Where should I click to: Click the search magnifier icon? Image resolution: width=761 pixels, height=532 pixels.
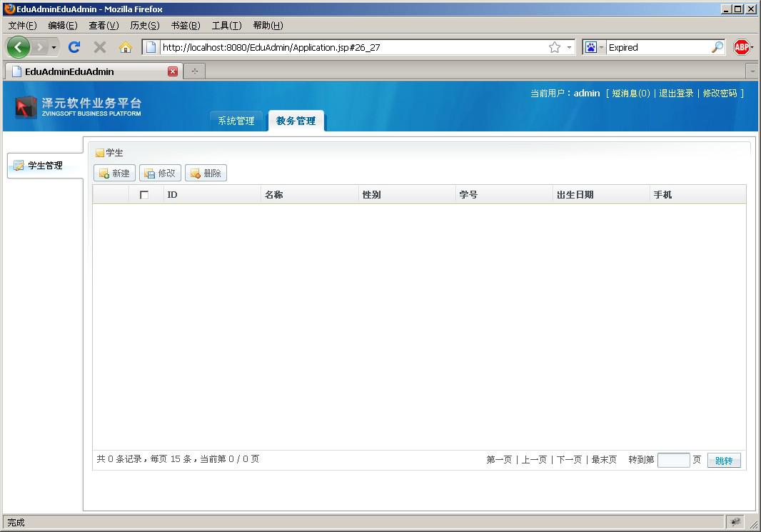tap(717, 47)
